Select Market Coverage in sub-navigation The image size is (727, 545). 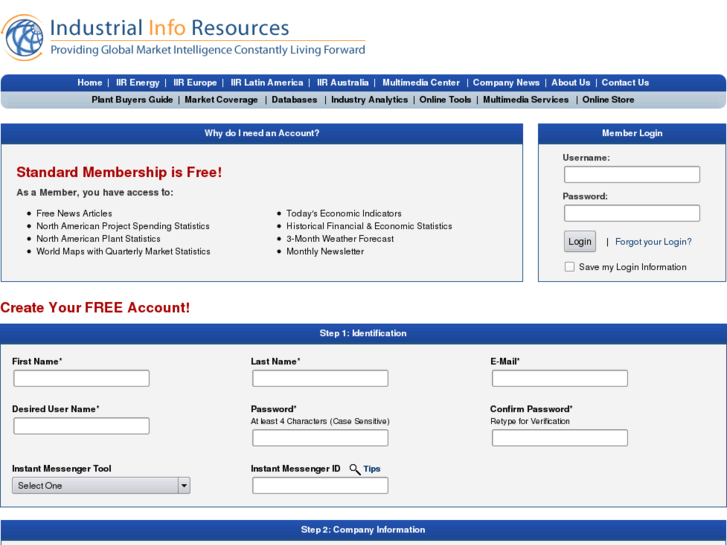[221, 100]
